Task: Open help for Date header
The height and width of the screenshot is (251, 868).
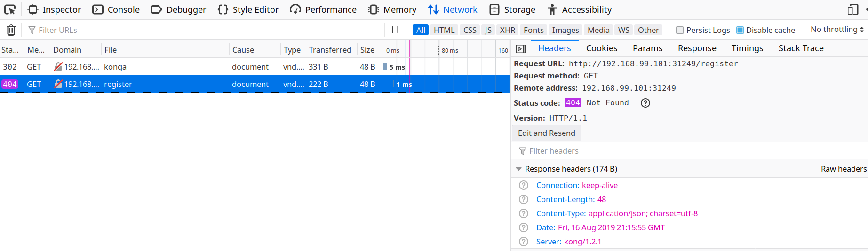Action: pos(524,227)
